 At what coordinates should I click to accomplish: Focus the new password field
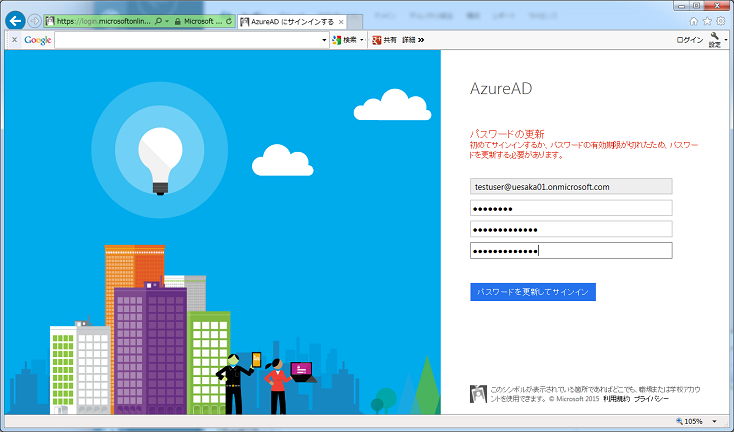pyautogui.click(x=571, y=229)
